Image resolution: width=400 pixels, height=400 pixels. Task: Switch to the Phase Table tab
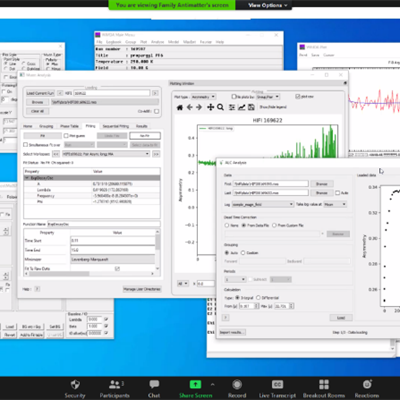click(69, 126)
